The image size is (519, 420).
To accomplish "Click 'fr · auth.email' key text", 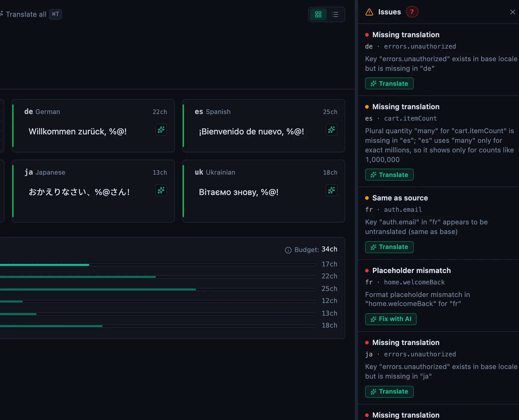I will 393,210.
